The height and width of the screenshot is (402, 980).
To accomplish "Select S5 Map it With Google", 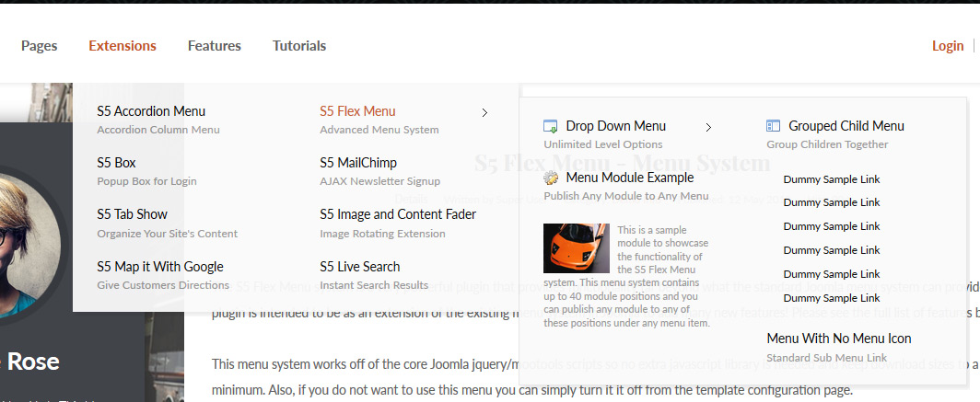I will point(160,267).
